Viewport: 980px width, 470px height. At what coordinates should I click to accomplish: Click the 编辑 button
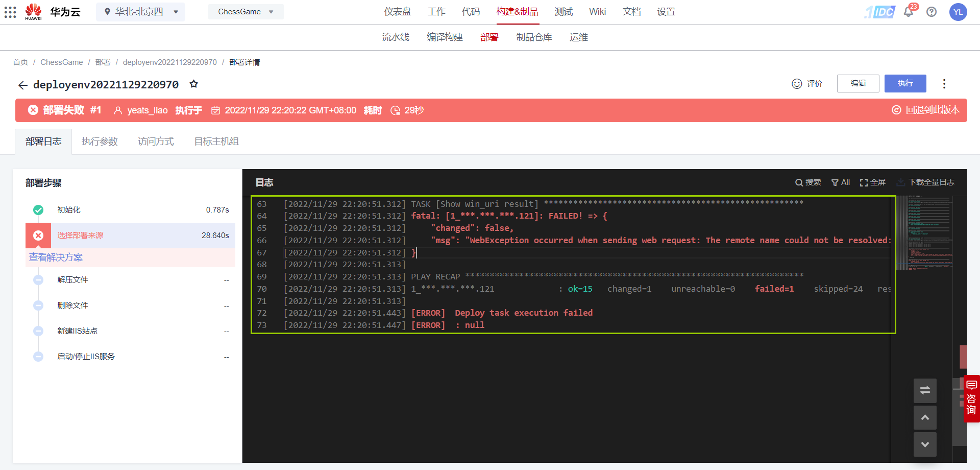point(858,83)
